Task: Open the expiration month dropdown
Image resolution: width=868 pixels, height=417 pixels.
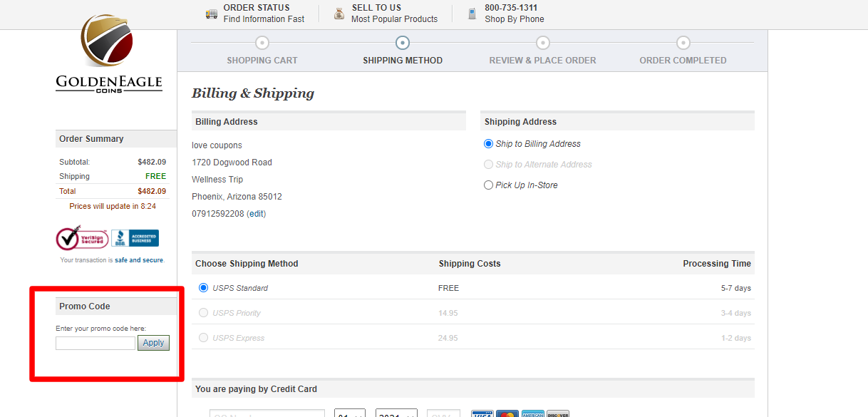Action: tap(350, 414)
